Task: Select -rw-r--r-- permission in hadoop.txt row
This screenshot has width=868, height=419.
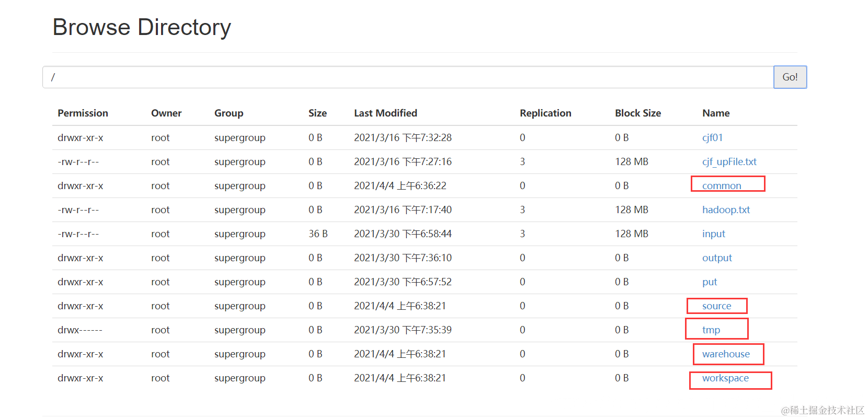Action: pos(78,210)
